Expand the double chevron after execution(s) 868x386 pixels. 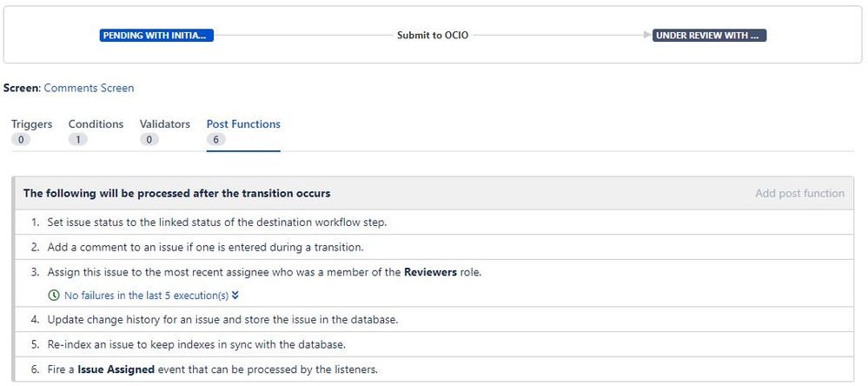pyautogui.click(x=235, y=296)
